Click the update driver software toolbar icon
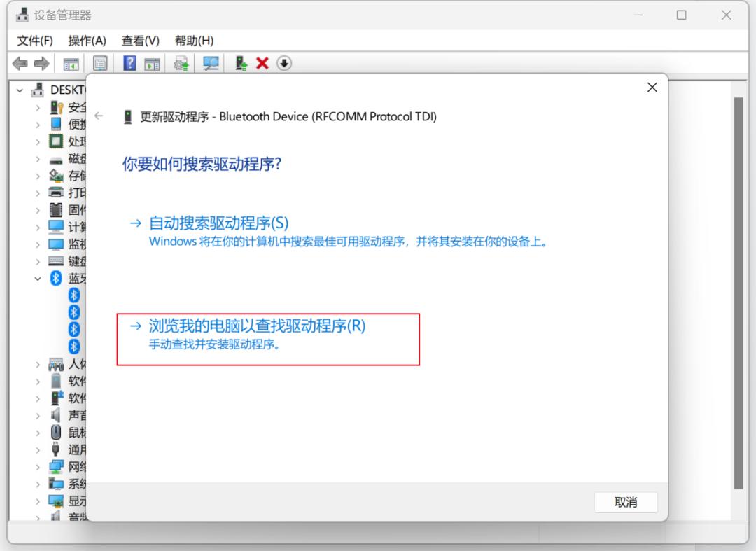The image size is (756, 551). pos(181,63)
